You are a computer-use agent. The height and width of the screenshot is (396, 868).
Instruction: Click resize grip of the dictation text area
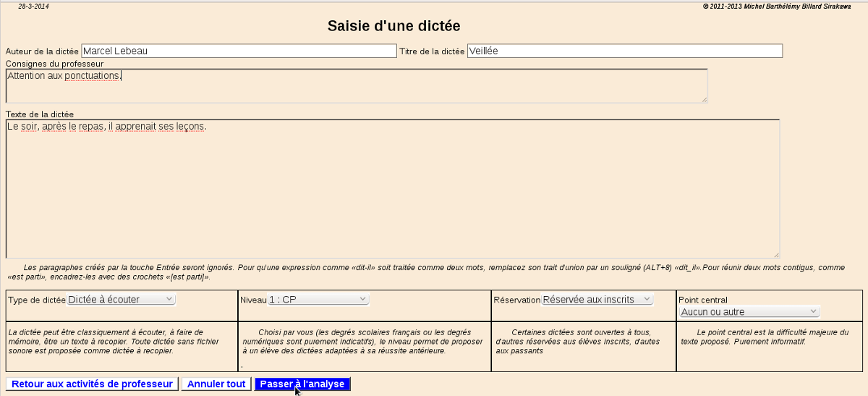(x=776, y=254)
